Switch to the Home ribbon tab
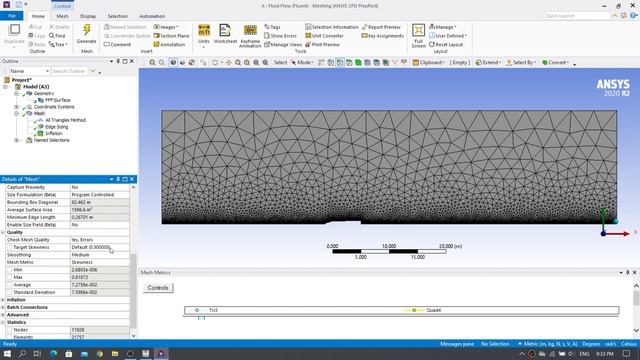The width and height of the screenshot is (640, 360). [x=38, y=16]
